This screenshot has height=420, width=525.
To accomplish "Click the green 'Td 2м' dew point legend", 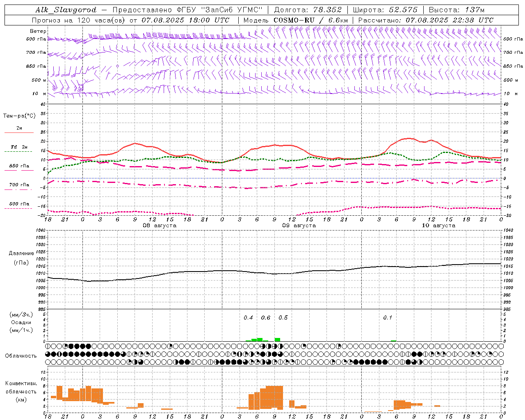I will click(x=19, y=149).
